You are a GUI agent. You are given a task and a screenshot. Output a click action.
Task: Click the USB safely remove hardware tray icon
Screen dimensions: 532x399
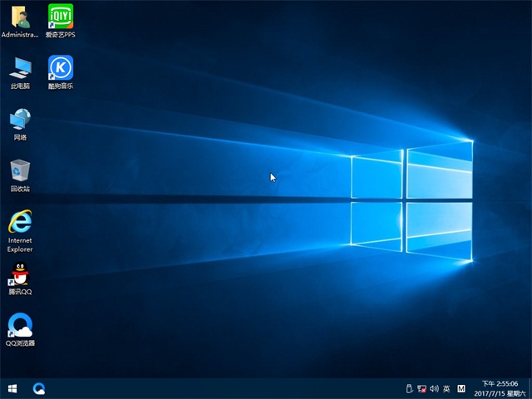pyautogui.click(x=408, y=388)
